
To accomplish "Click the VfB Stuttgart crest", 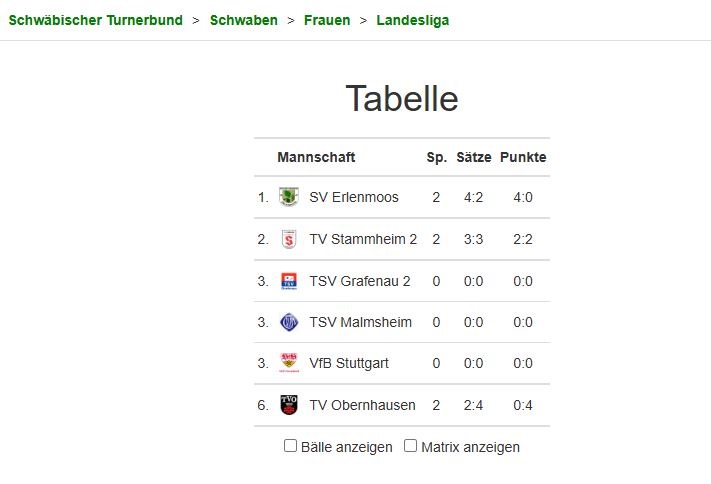I will point(289,363).
